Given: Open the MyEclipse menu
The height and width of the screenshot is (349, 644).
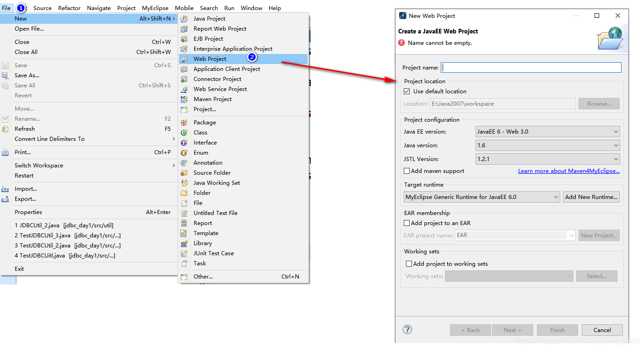Looking at the screenshot, I should (155, 8).
